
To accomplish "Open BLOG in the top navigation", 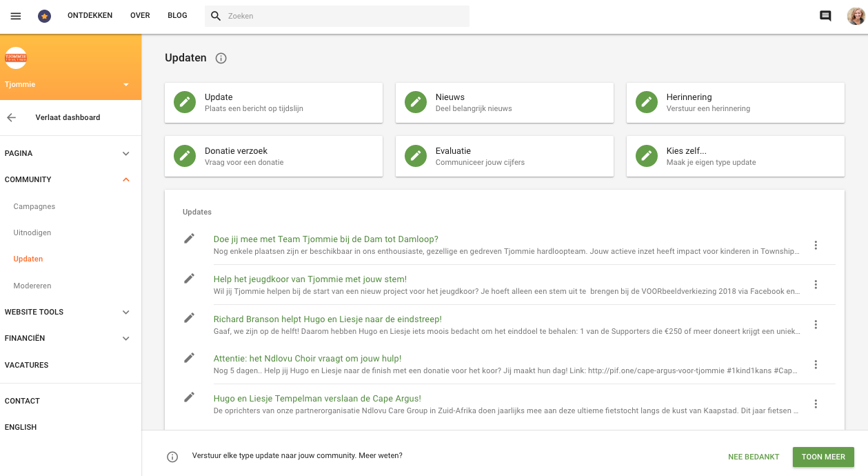I will [x=177, y=16].
